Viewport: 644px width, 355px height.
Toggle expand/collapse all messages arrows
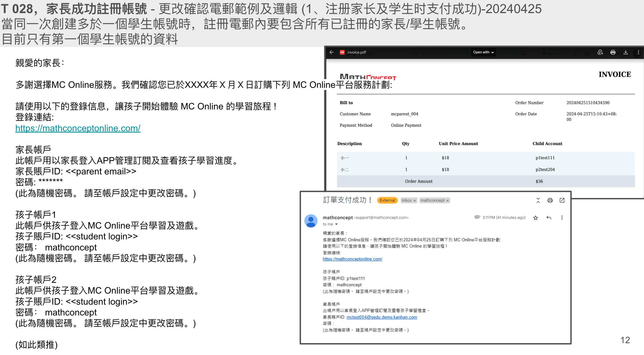coord(538,200)
